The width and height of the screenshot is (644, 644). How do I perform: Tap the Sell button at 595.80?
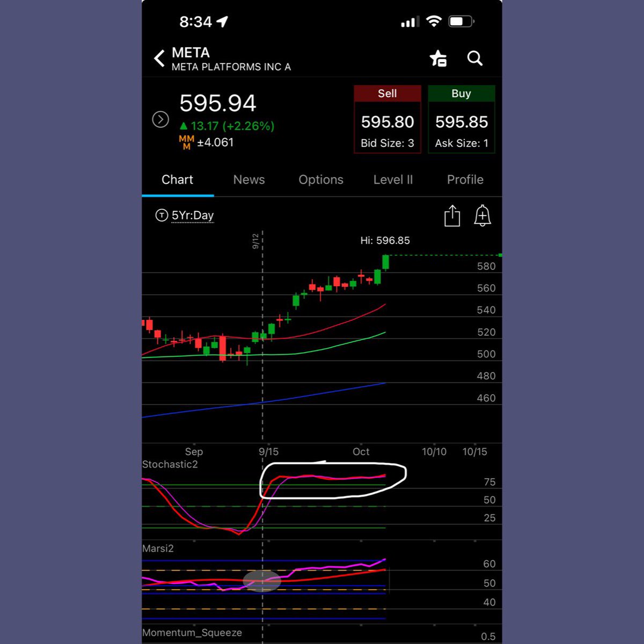387,119
